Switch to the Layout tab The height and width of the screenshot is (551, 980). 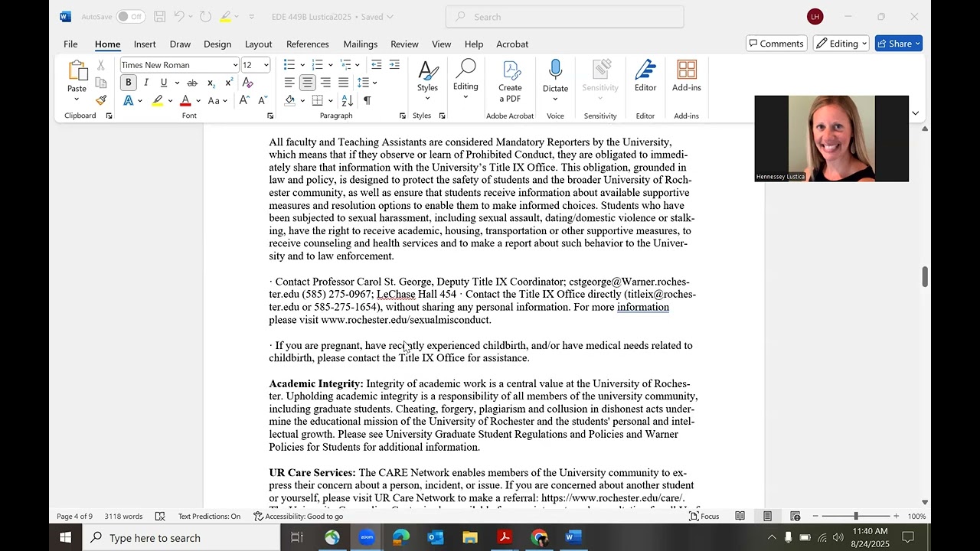click(258, 44)
